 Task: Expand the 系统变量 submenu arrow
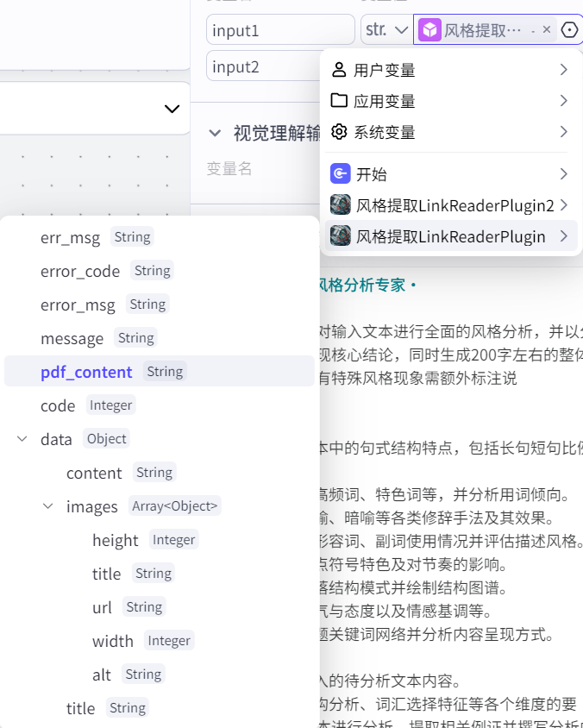(563, 132)
